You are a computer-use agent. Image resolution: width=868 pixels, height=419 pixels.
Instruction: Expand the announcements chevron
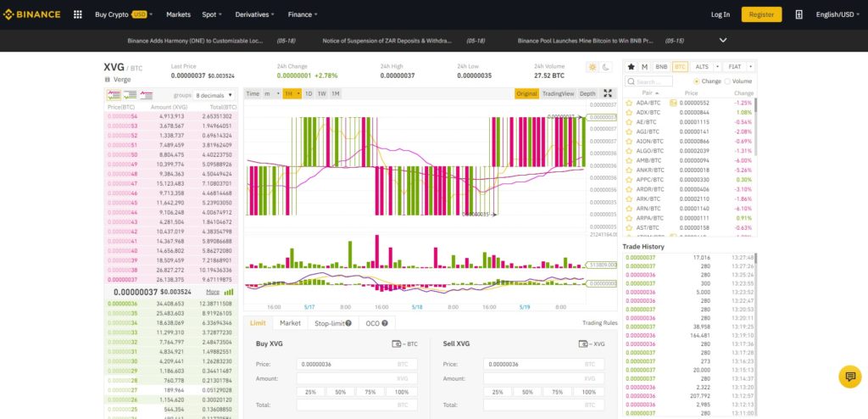click(723, 41)
